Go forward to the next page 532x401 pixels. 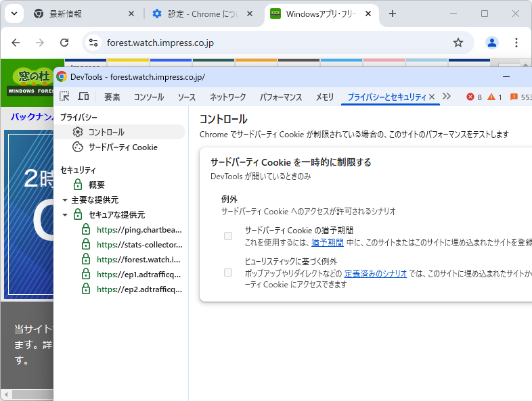[40, 43]
